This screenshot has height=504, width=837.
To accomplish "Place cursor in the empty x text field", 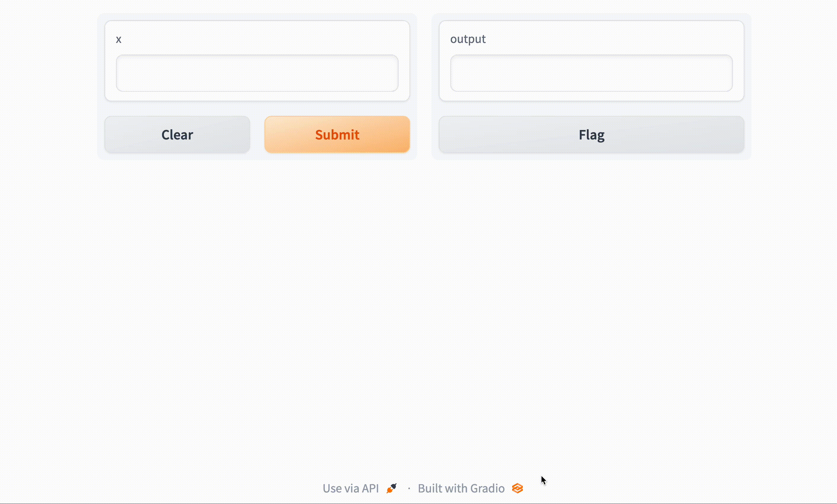I will point(257,73).
